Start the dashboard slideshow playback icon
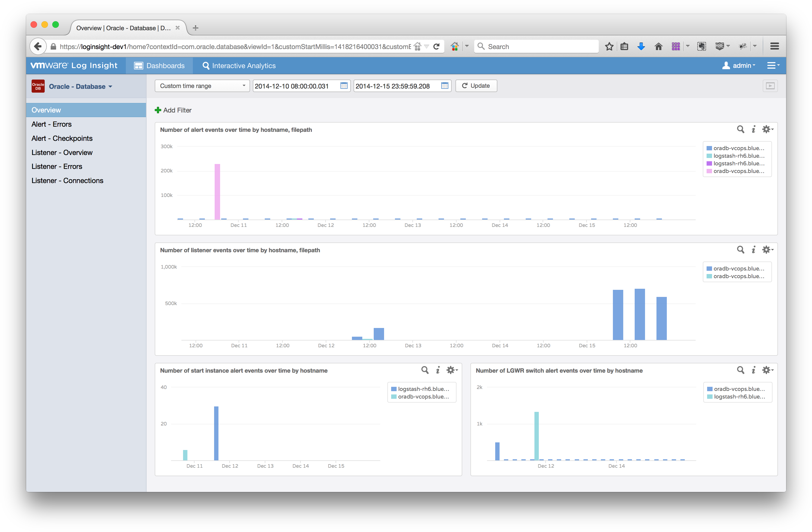The width and height of the screenshot is (812, 532). (x=770, y=86)
